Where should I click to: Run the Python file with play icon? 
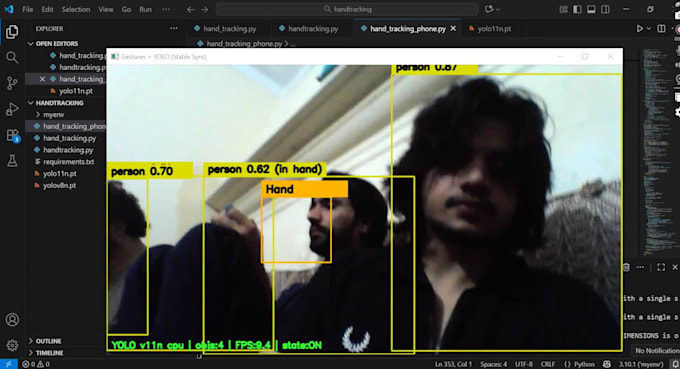pyautogui.click(x=639, y=29)
